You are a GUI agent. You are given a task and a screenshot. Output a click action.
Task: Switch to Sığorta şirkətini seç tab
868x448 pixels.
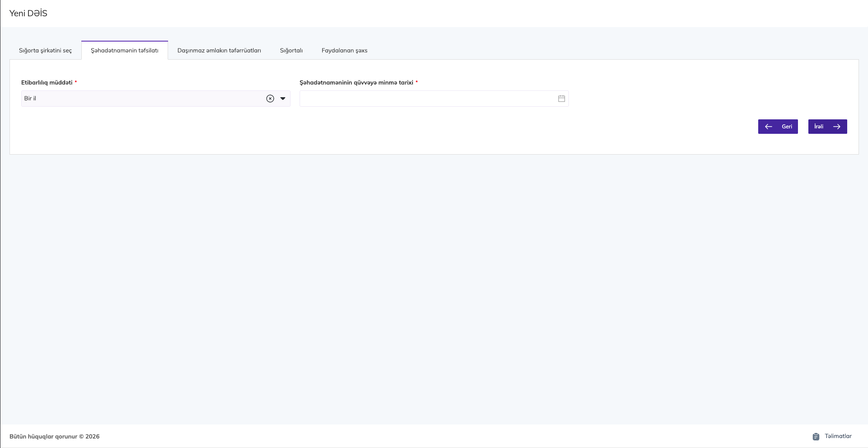45,51
